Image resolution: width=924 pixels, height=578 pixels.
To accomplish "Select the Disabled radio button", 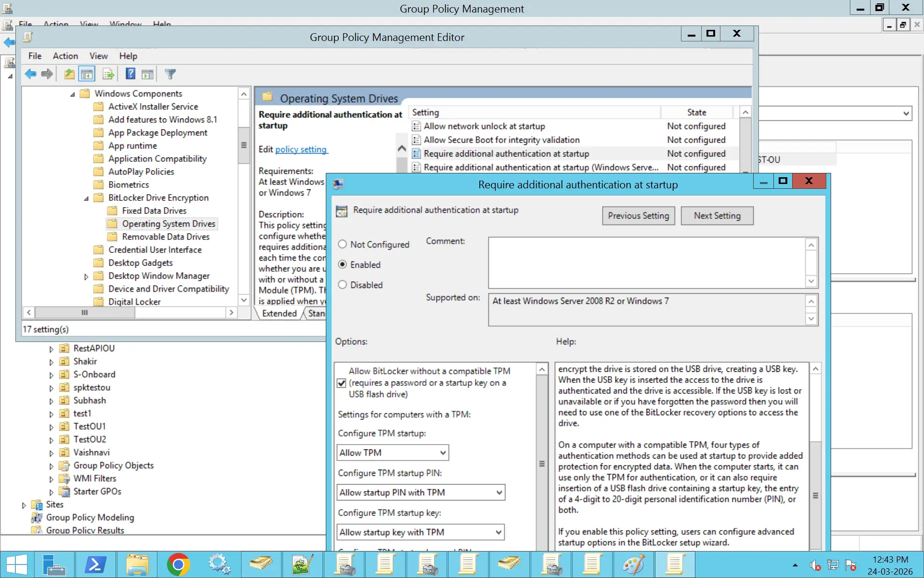I will click(342, 285).
